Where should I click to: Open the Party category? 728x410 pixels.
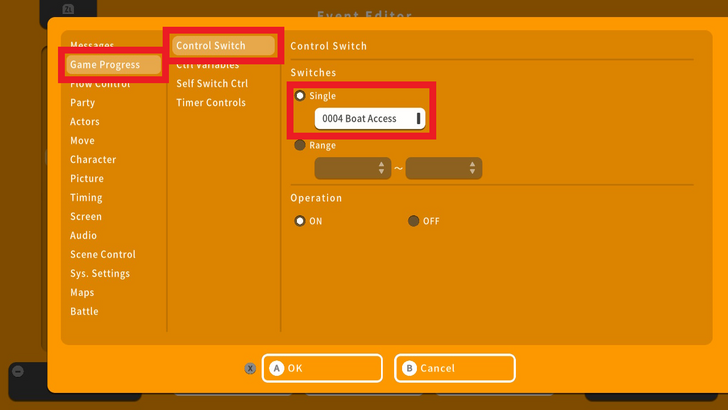point(83,103)
